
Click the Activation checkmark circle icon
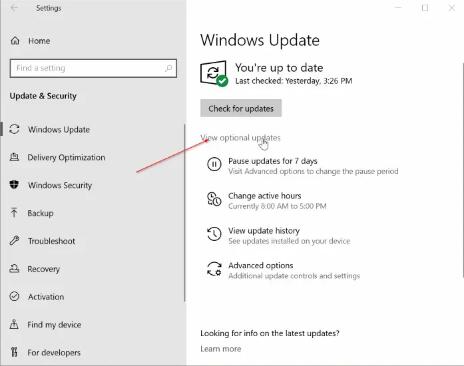click(14, 296)
